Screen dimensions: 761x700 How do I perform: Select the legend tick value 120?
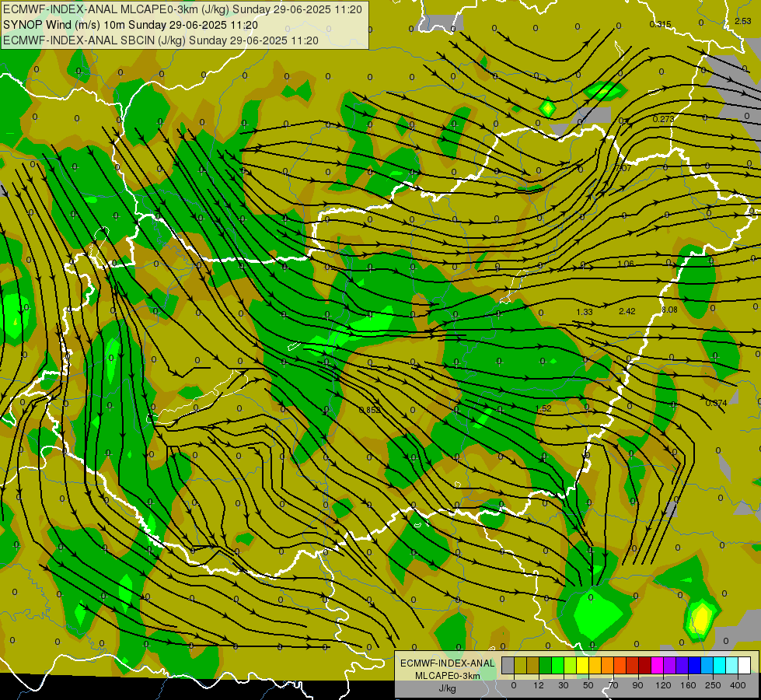(x=663, y=685)
